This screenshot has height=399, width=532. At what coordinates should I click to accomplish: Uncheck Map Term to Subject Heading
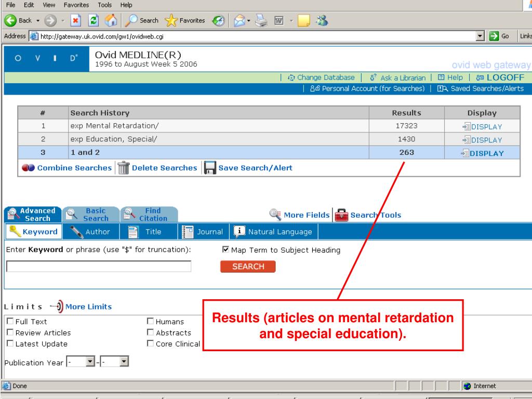coord(225,249)
